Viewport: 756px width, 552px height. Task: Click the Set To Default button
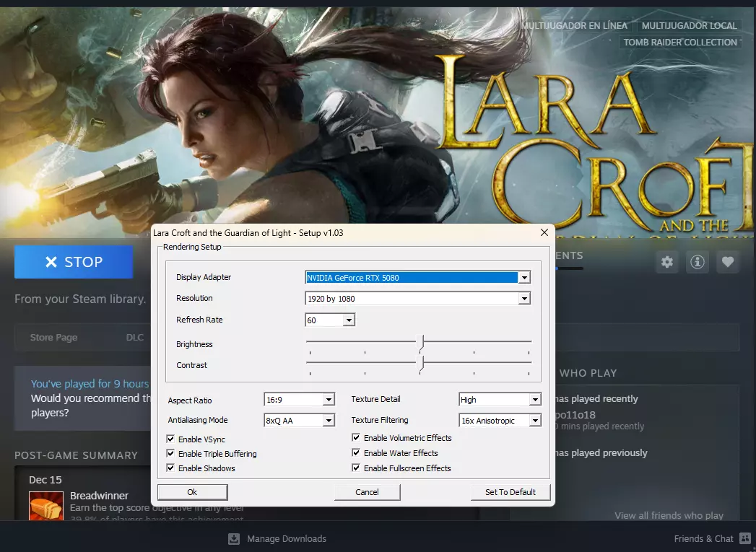pos(510,492)
